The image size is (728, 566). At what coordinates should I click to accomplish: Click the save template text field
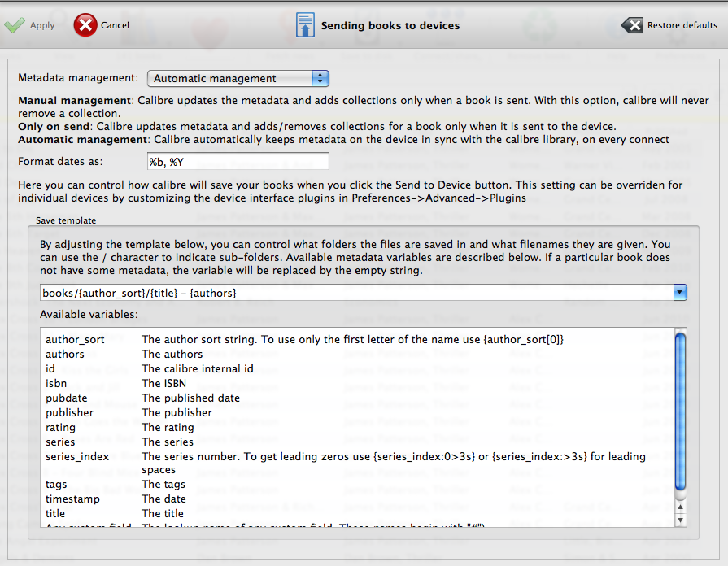356,293
